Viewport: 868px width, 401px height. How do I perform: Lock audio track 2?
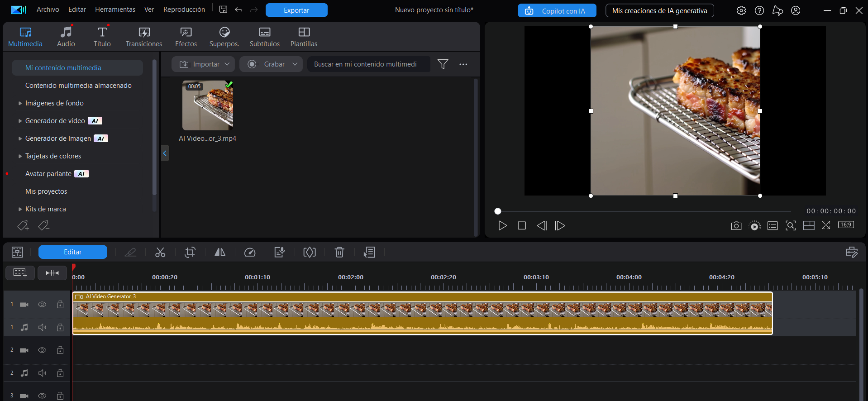tap(60, 373)
